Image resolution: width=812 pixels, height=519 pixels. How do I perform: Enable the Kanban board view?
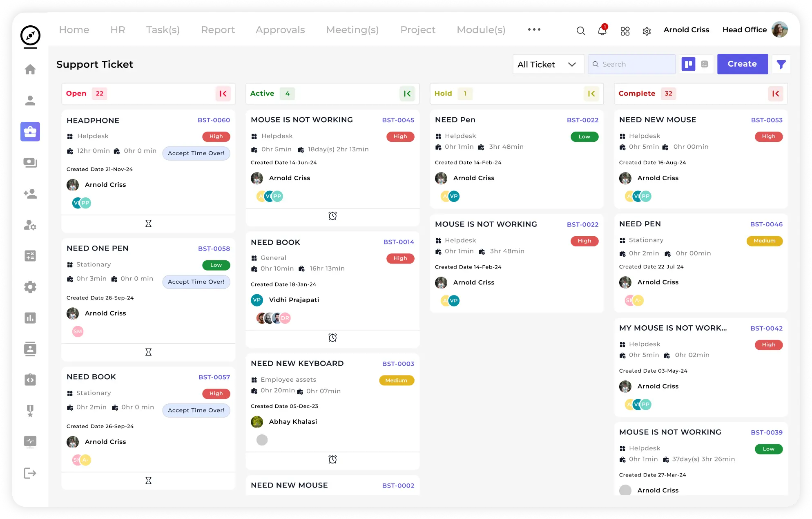click(x=689, y=64)
